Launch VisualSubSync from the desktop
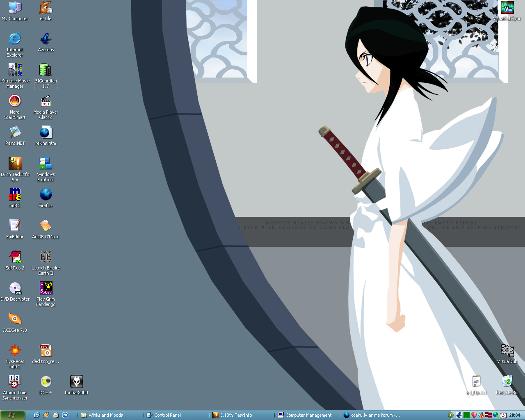Screen dimensions: 525x420 coord(507,11)
